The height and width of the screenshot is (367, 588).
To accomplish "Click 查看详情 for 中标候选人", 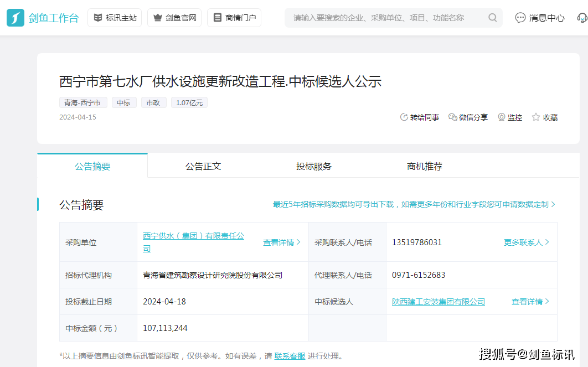I will [530, 301].
